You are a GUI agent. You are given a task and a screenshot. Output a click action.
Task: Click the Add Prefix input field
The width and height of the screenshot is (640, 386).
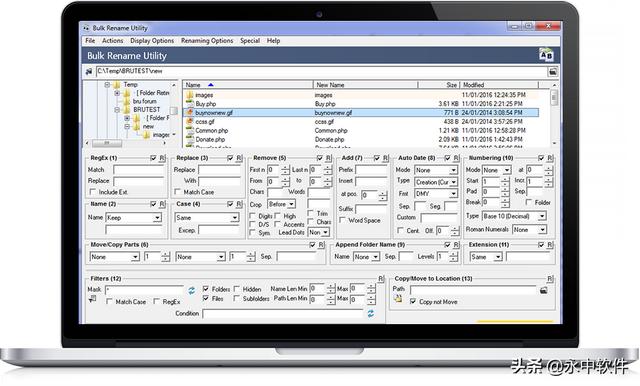click(x=371, y=170)
